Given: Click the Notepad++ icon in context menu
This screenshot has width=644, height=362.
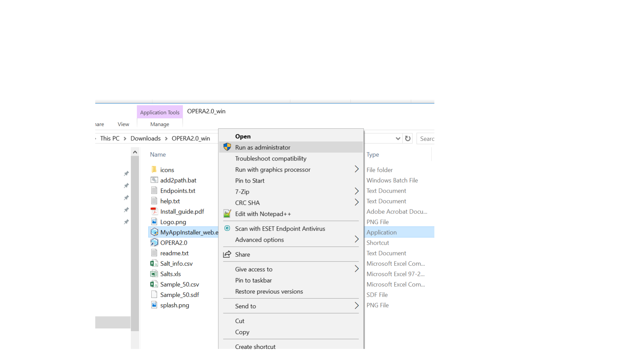Looking at the screenshot, I should (227, 214).
